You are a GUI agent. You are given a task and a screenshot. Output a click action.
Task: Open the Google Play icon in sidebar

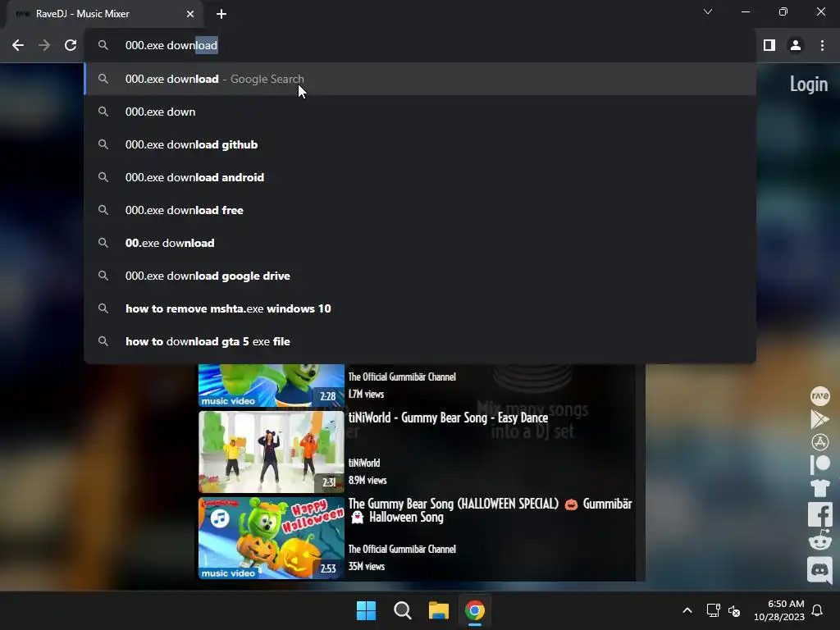(819, 419)
